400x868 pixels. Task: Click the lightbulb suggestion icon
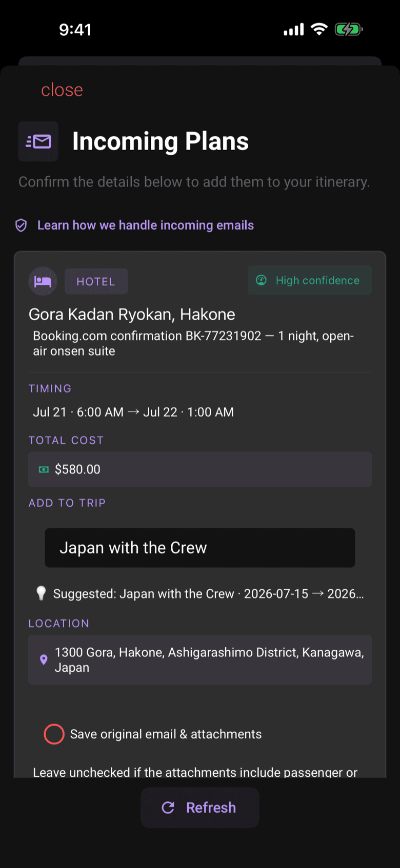click(x=41, y=593)
